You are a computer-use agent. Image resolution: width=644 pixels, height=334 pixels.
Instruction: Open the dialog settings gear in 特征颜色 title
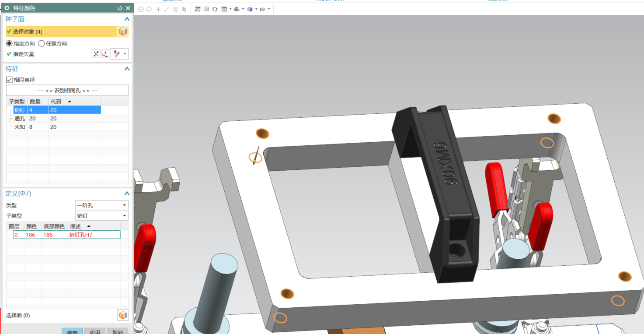click(x=7, y=8)
